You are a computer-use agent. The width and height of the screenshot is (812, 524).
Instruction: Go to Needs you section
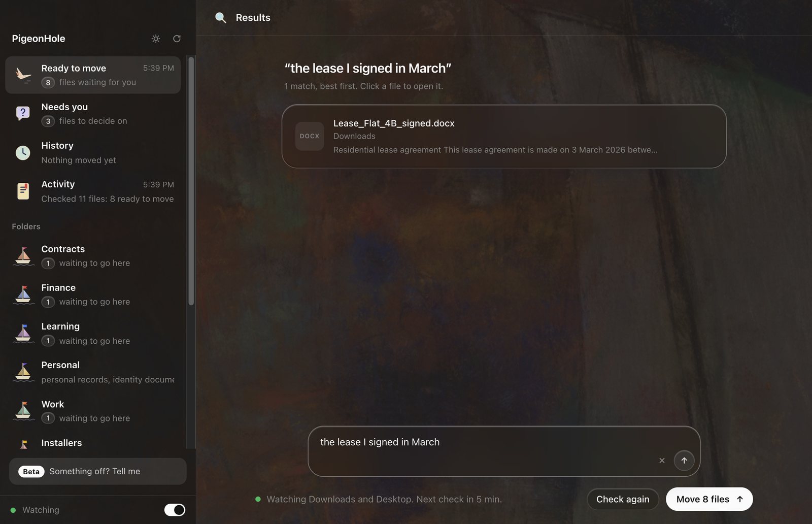93,114
